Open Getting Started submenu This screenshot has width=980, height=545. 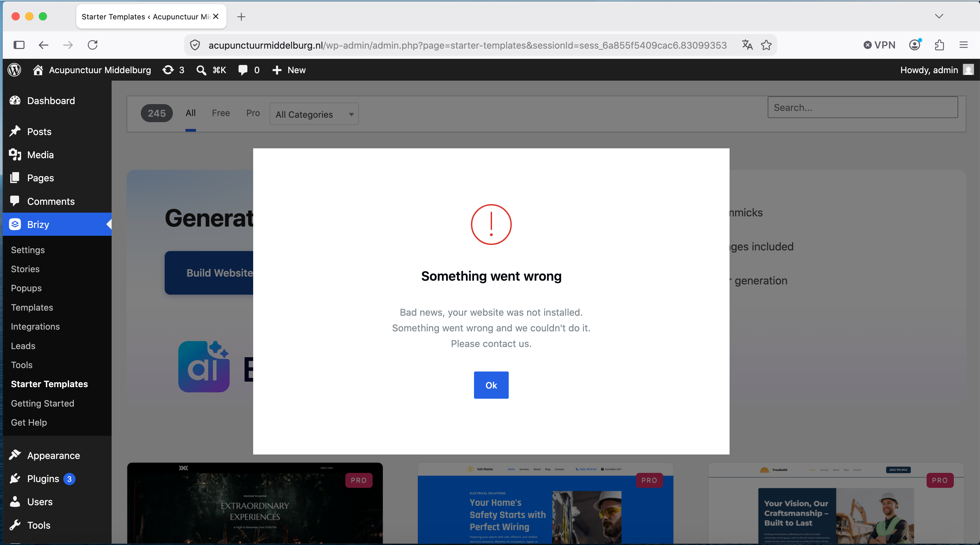(x=43, y=403)
